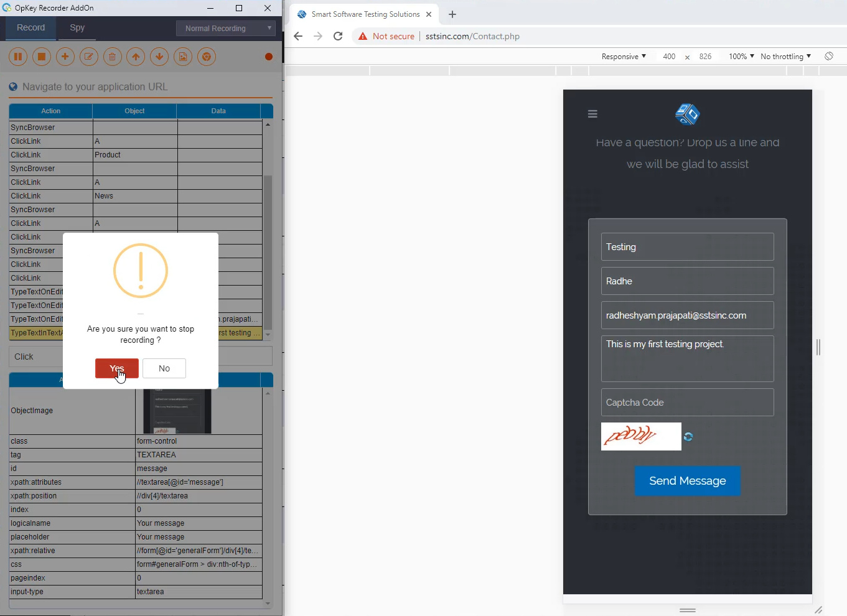Open the 100% zoom dropdown
This screenshot has width=847, height=616.
coord(741,56)
